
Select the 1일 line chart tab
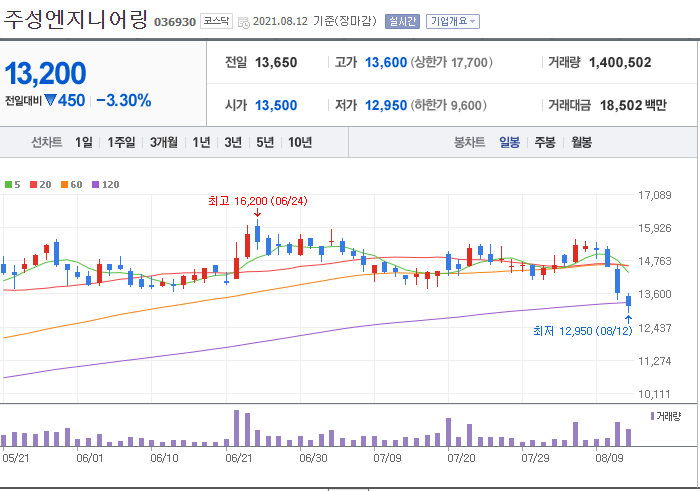coord(83,142)
